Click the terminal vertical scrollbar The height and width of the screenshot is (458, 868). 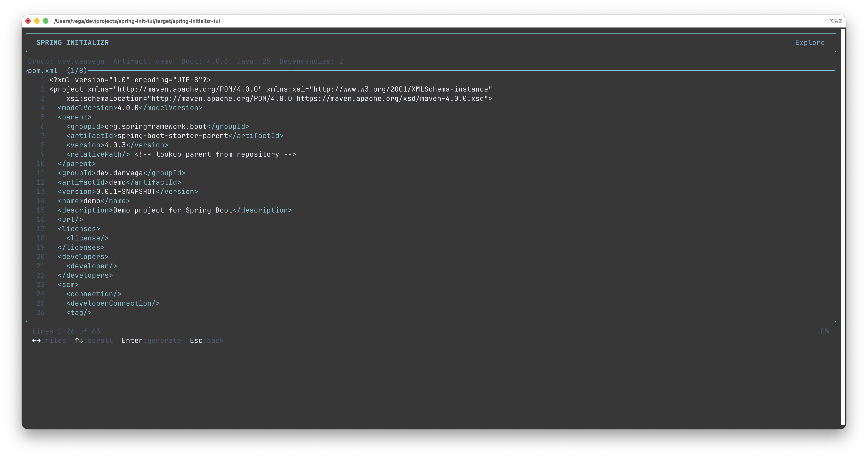pos(843,227)
